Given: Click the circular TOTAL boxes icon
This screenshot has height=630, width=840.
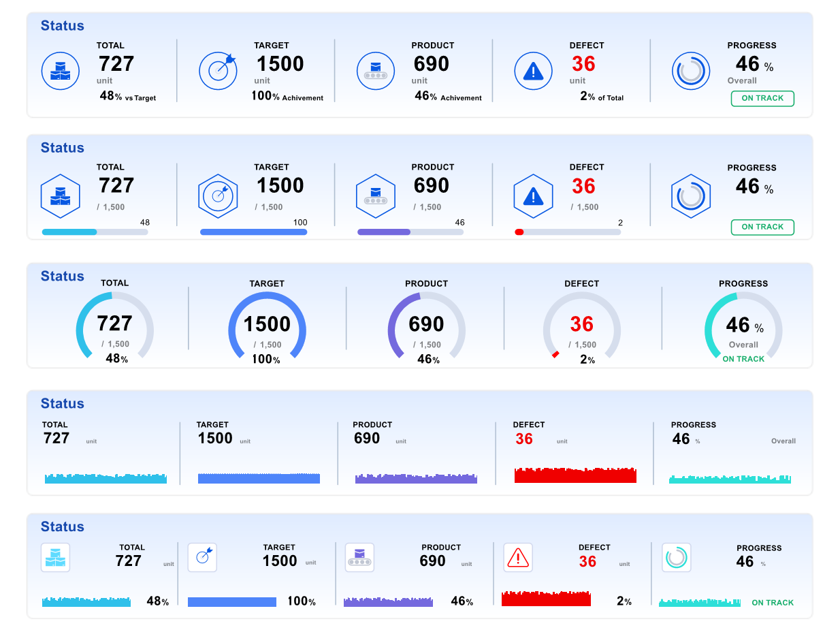Looking at the screenshot, I should click(x=61, y=71).
